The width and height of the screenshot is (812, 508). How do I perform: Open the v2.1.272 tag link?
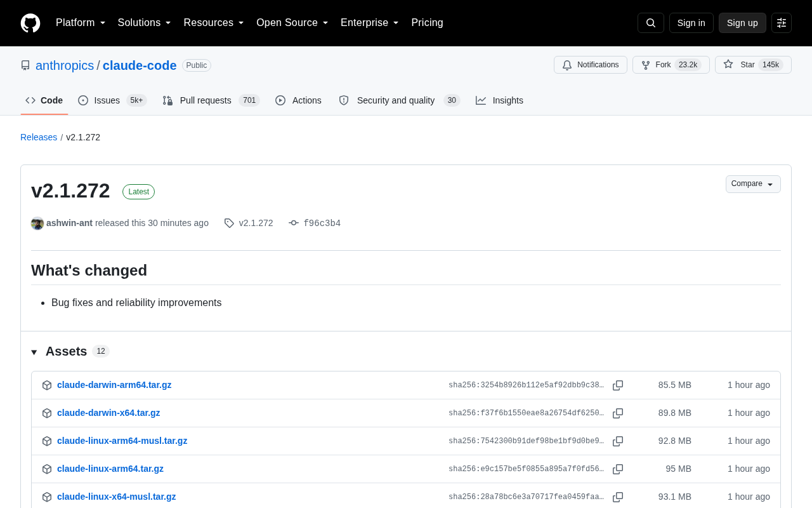256,223
